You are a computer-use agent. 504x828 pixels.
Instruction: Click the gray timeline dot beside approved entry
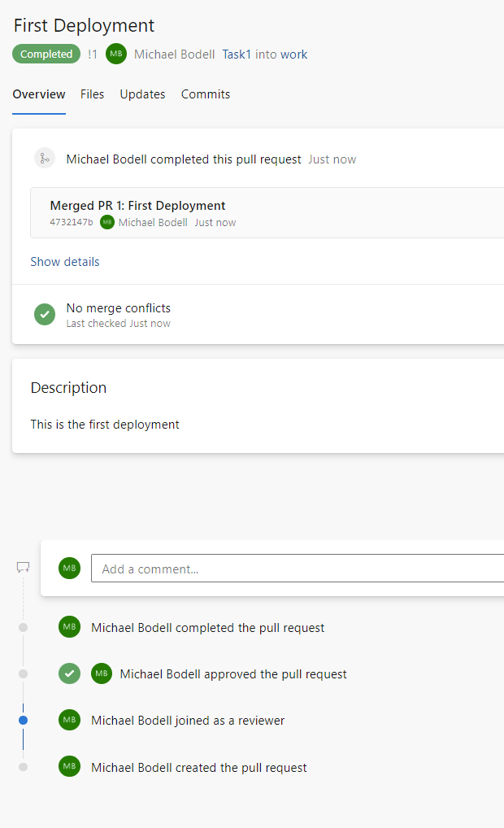coord(24,673)
